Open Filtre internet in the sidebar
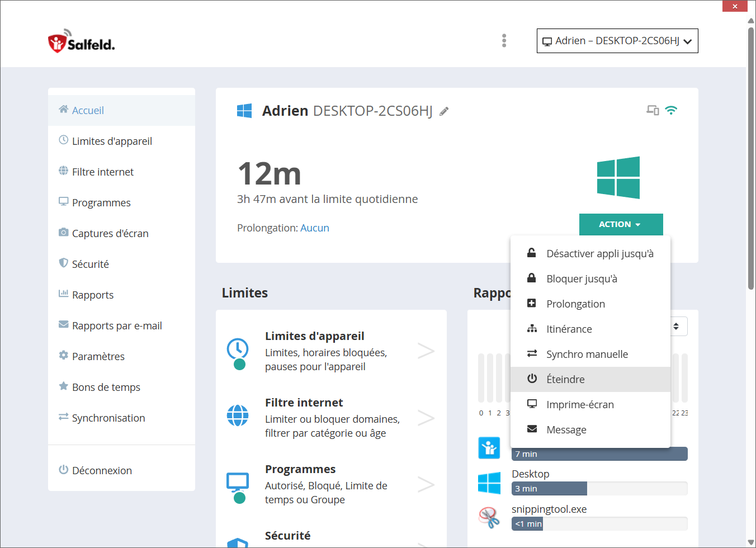The height and width of the screenshot is (548, 756). click(121, 172)
